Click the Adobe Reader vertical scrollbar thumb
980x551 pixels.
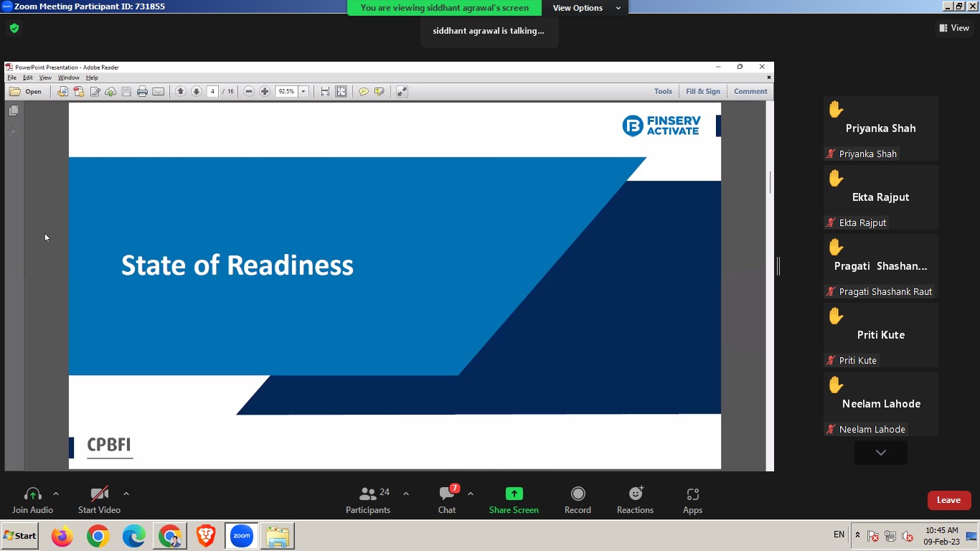tap(771, 182)
